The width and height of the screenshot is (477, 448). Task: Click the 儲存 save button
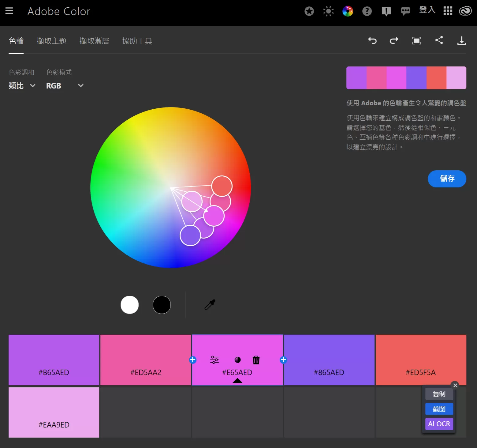click(447, 179)
